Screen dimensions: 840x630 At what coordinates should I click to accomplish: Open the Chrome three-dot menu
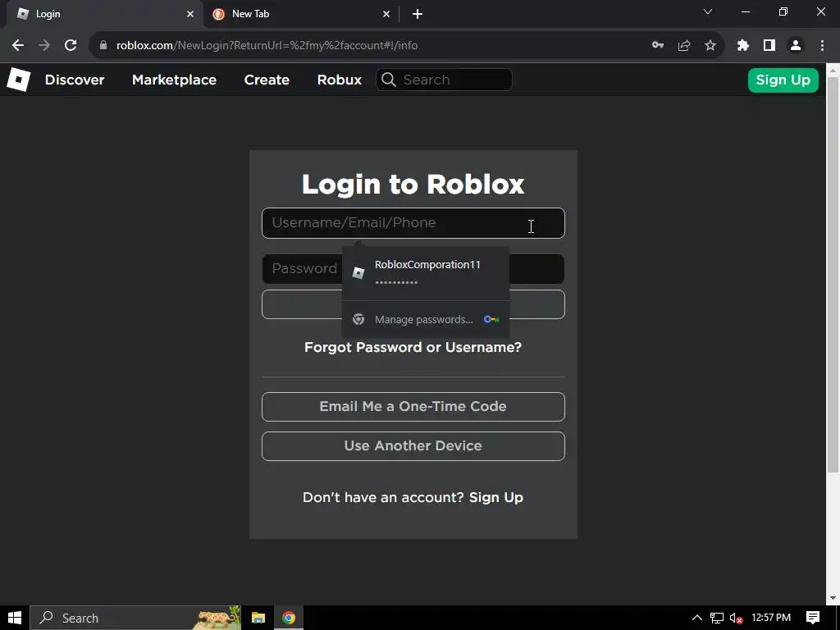(x=822, y=45)
